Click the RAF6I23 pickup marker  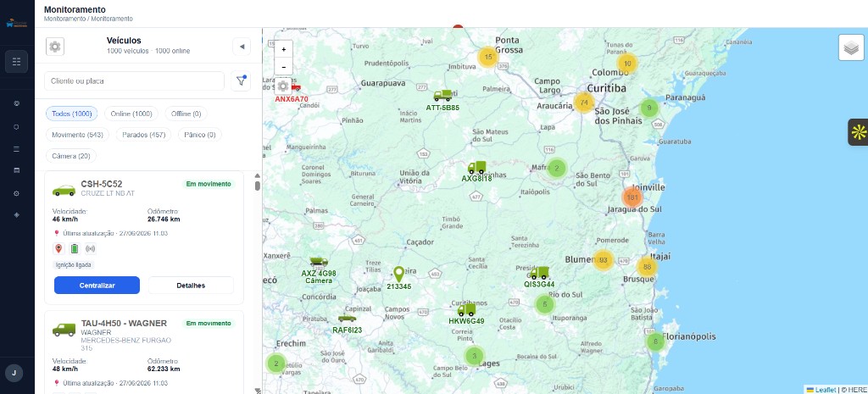click(347, 319)
